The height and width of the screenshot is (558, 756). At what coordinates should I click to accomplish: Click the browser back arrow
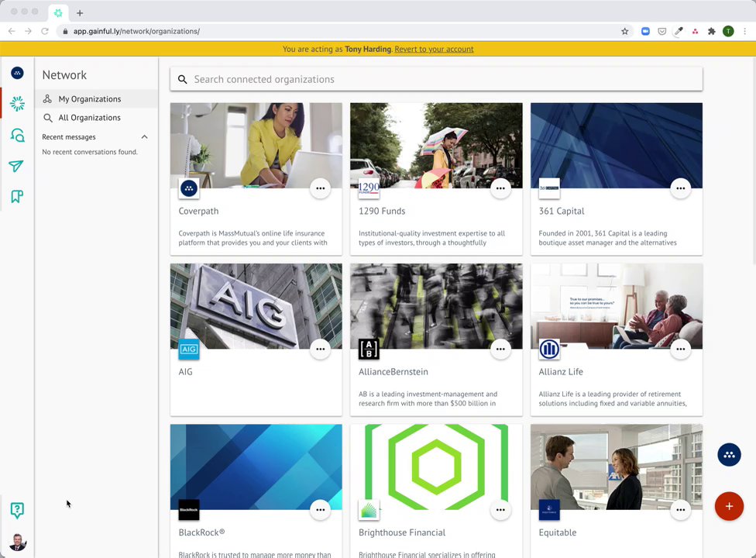(12, 31)
